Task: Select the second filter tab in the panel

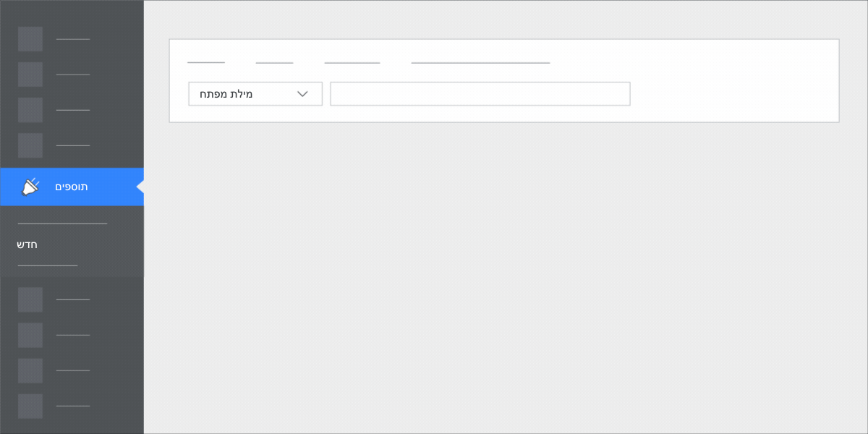Action: point(274,63)
